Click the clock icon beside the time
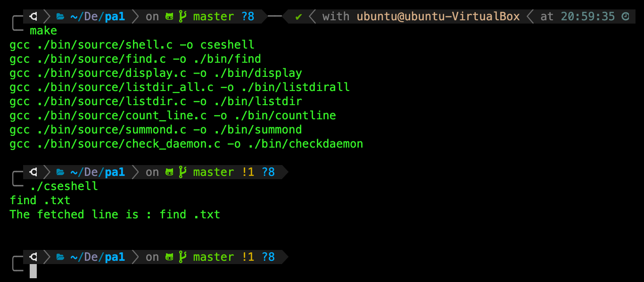This screenshot has height=282, width=644. click(x=626, y=17)
